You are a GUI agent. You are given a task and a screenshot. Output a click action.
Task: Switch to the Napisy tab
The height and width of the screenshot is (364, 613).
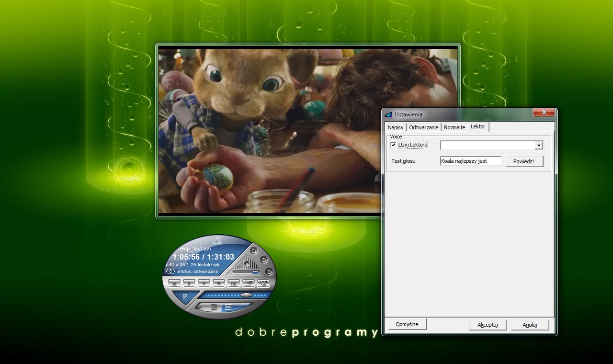coord(396,127)
